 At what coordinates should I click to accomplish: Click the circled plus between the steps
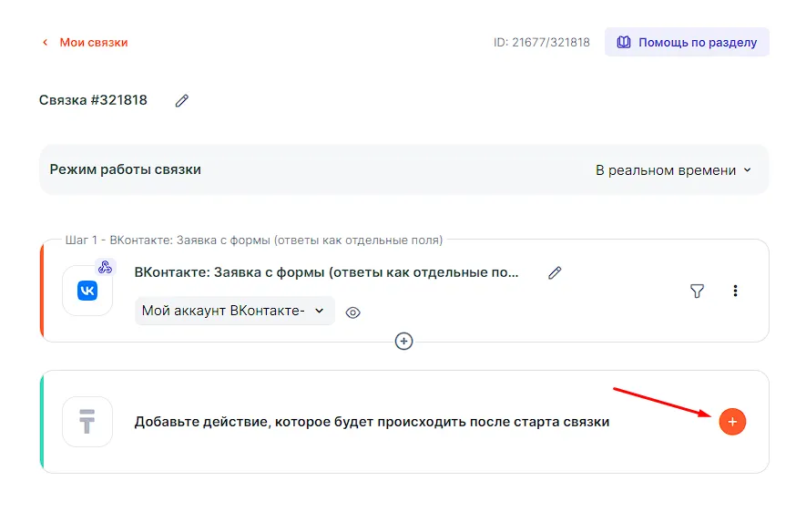403,341
